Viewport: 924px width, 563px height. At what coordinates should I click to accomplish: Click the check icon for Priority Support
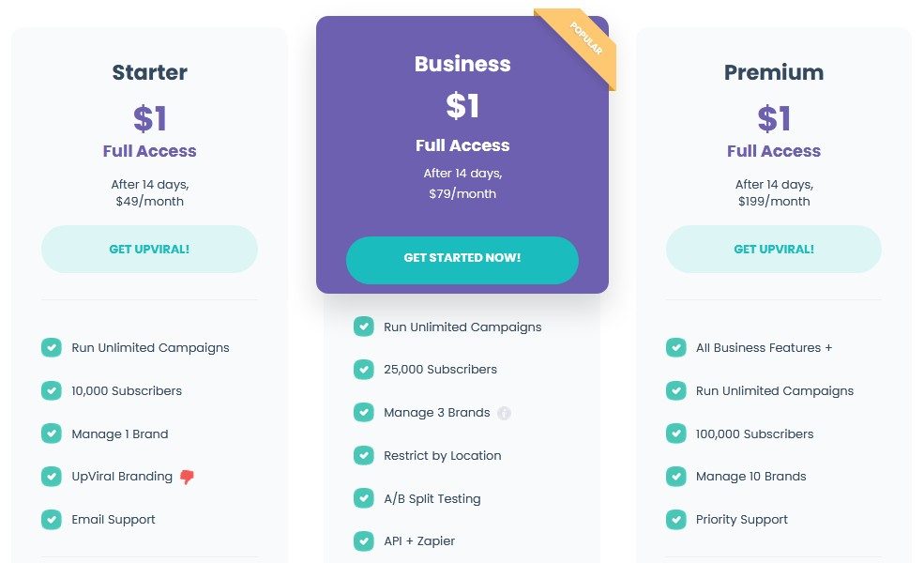675,519
